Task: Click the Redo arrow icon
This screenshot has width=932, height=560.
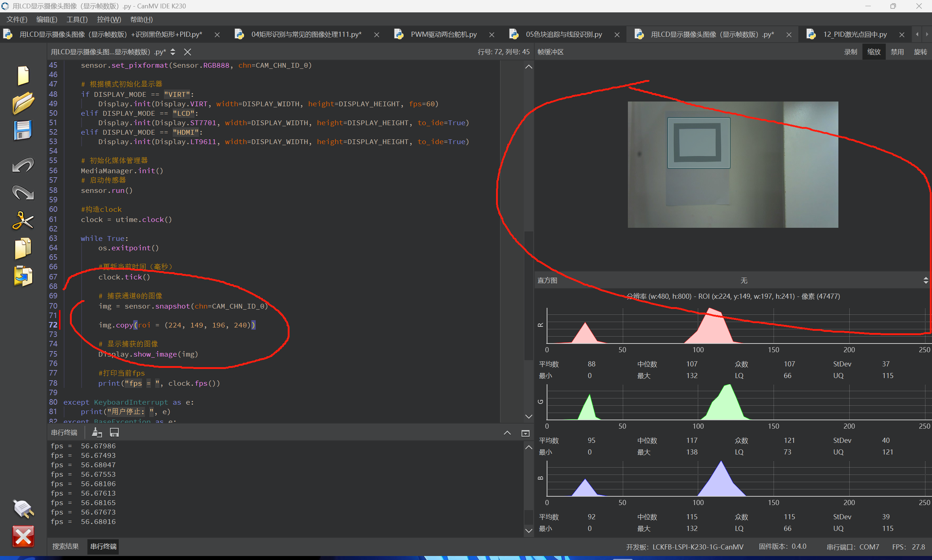Action: tap(23, 192)
